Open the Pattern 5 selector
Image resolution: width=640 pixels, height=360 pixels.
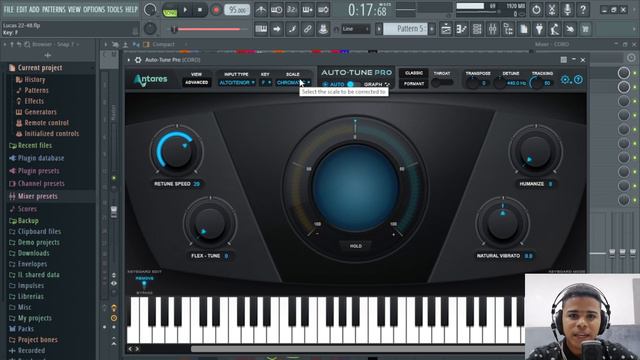[x=405, y=29]
